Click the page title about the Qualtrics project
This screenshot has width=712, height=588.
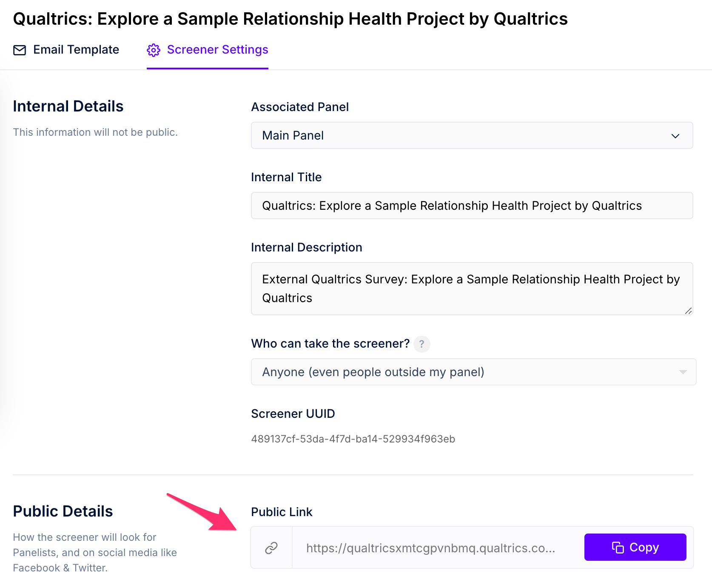click(x=290, y=19)
